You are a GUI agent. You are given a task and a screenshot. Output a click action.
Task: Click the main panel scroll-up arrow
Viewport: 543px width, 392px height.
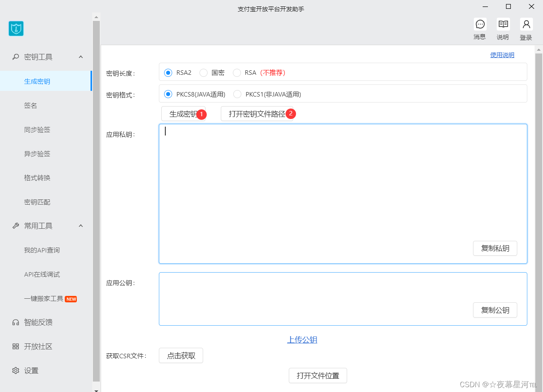pos(539,50)
